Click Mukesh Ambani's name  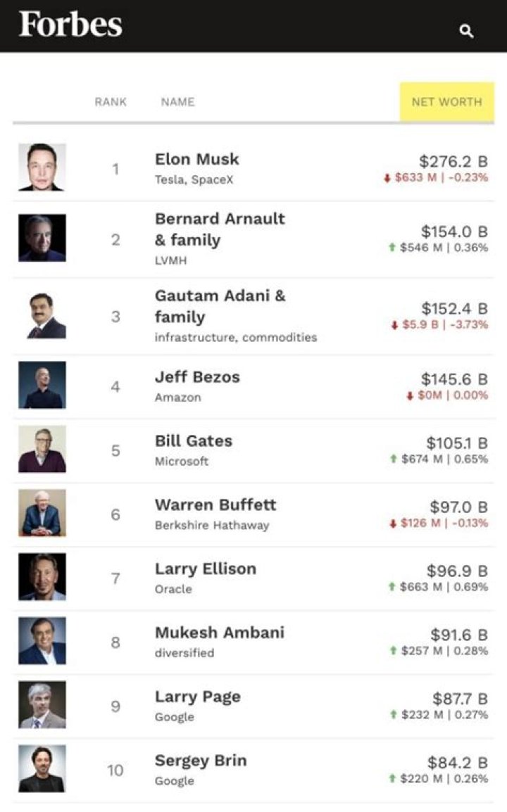220,633
